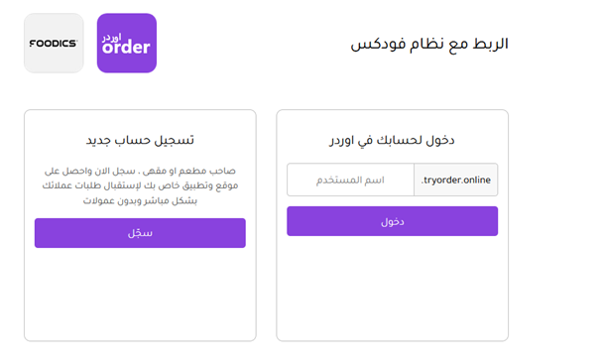Click the .tryorder.online domain suffix box

point(455,181)
